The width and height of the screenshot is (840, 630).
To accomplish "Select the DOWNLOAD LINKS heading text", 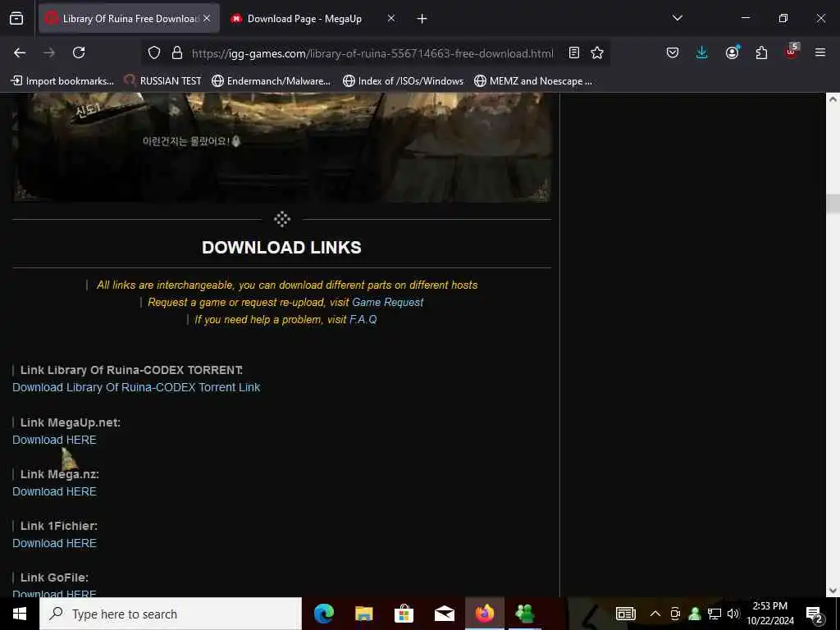I will click(x=282, y=248).
